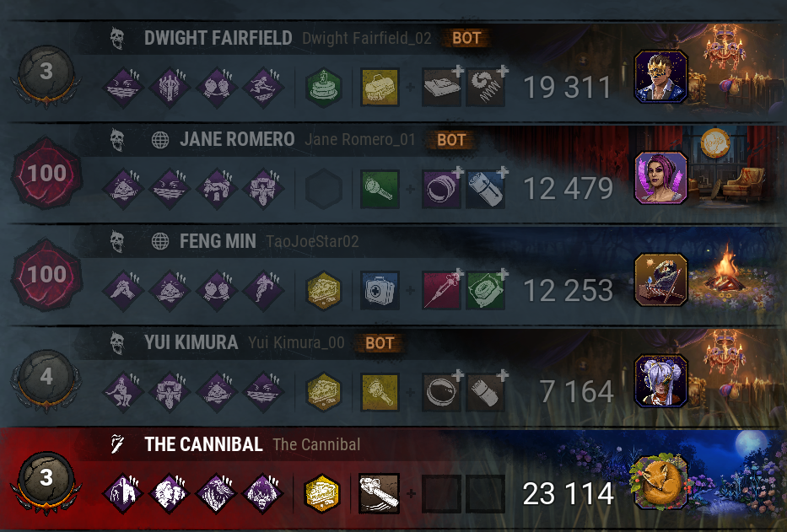Click the globe icon beside Jane Romero
Viewport: 787px width, 532px height.
tap(160, 140)
